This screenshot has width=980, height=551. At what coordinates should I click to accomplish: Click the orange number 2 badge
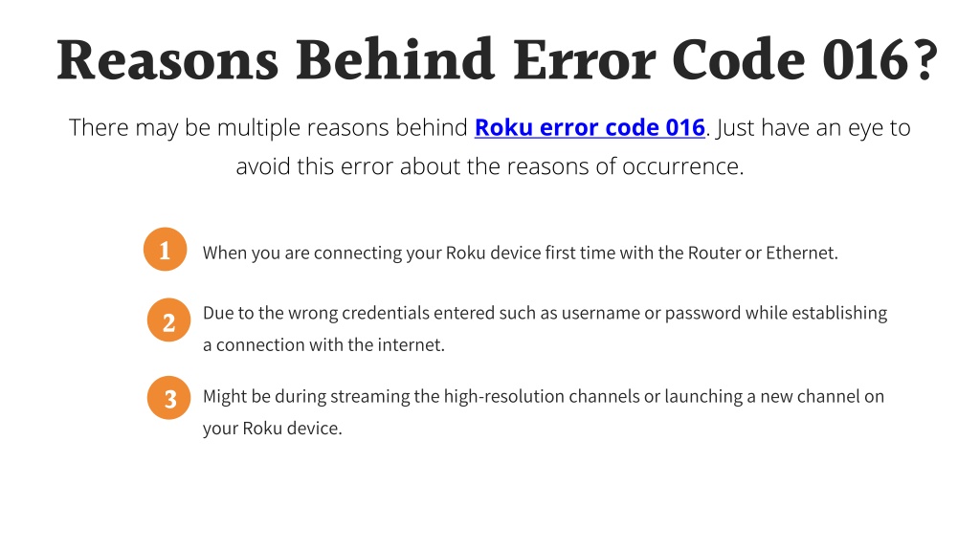click(x=168, y=320)
